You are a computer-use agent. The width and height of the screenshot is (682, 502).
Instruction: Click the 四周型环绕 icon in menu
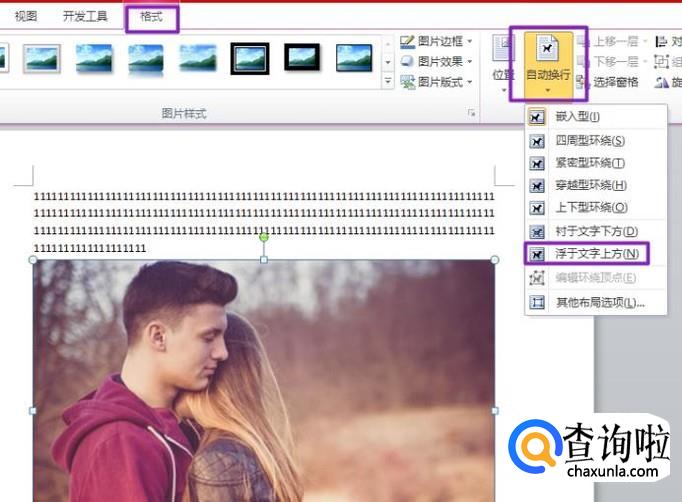point(537,141)
